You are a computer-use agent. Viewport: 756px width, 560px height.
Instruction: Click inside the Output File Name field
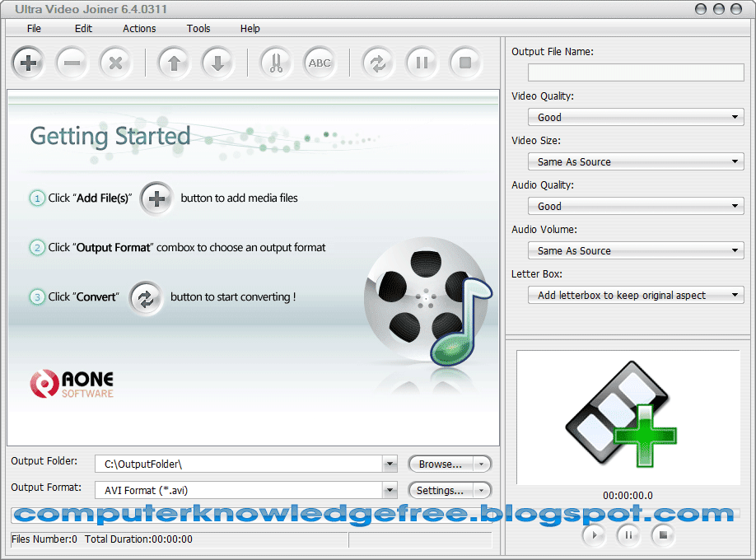coord(635,72)
